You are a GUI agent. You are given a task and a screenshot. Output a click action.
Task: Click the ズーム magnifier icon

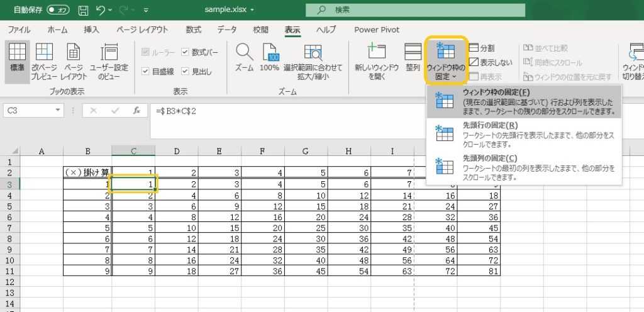point(243,53)
